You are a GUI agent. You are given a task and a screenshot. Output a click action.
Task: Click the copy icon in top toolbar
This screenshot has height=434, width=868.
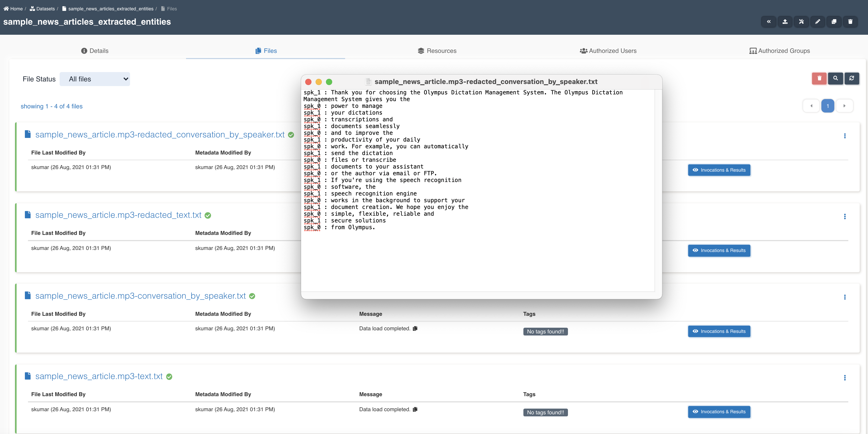point(834,22)
